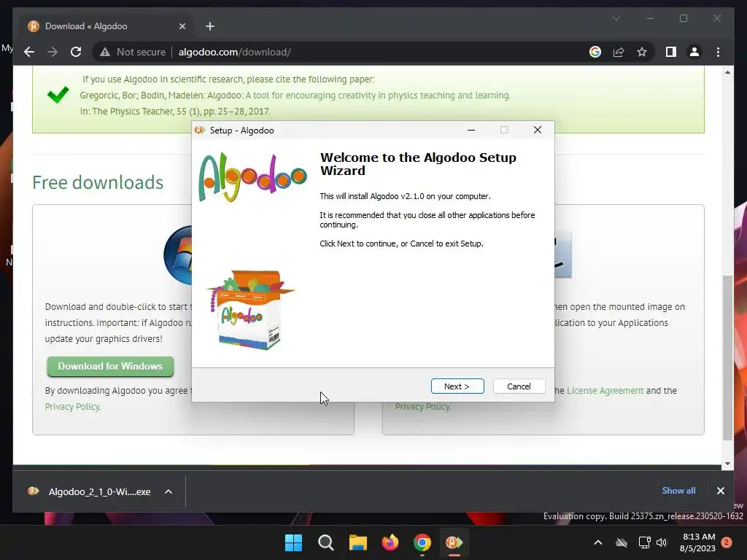Open taskbar Search
The width and height of the screenshot is (747, 560).
click(326, 542)
